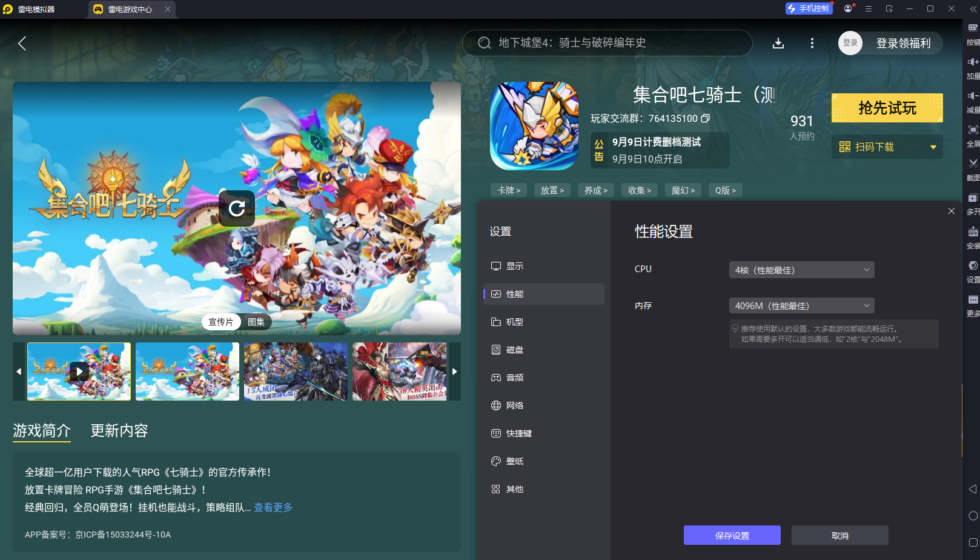
Task: Open the three-dot more options menu
Action: pos(812,43)
